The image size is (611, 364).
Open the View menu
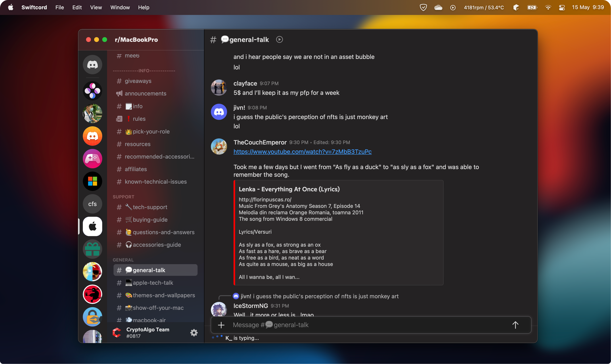pos(96,7)
